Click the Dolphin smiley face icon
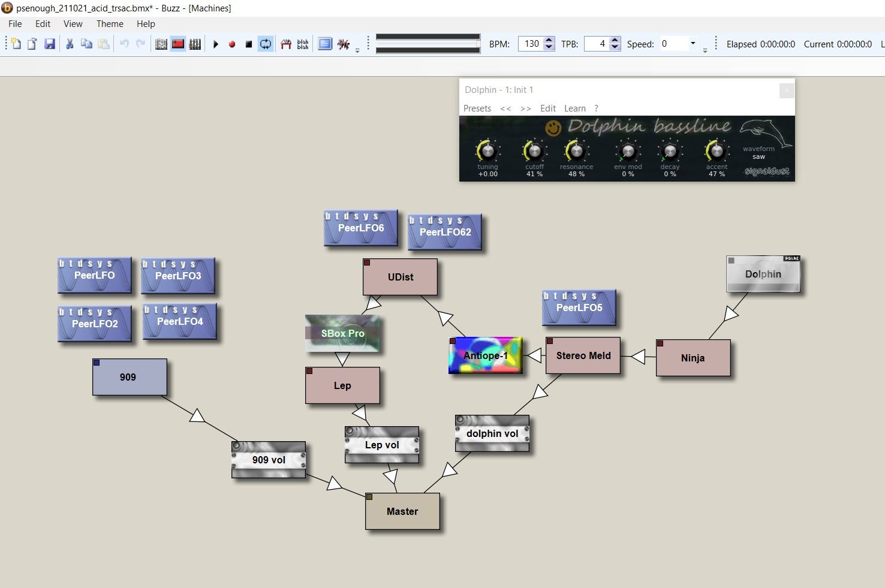 pyautogui.click(x=553, y=128)
